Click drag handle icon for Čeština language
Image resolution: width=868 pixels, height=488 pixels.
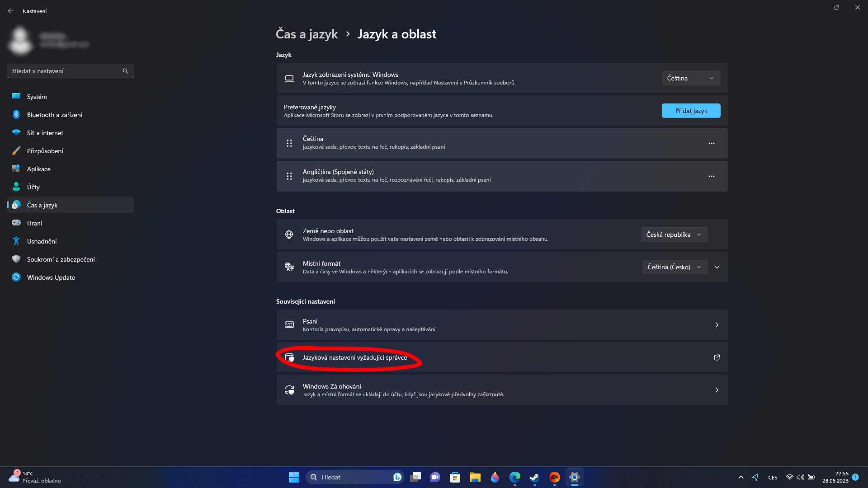click(x=289, y=143)
